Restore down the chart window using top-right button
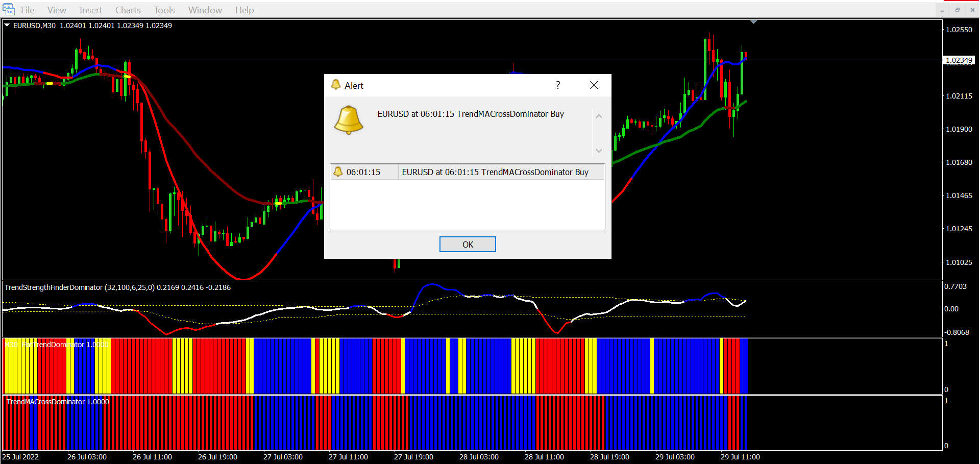Viewport: 980px width, 464px height. tap(957, 10)
